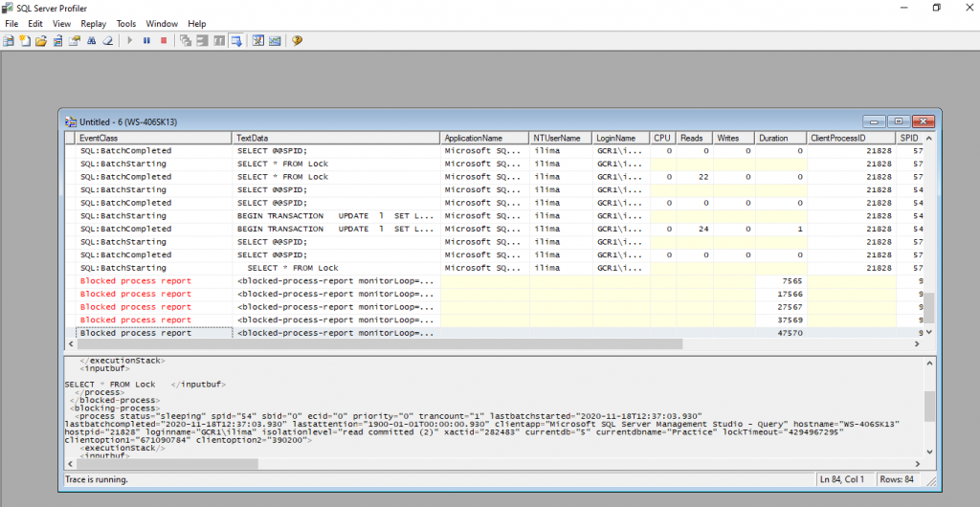This screenshot has height=507, width=980.
Task: Click the Reads column header
Action: pyautogui.click(x=695, y=138)
